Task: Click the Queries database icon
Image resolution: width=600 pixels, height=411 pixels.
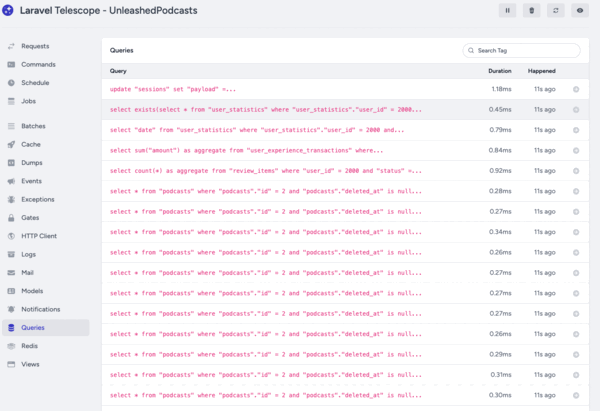Action: [11, 328]
